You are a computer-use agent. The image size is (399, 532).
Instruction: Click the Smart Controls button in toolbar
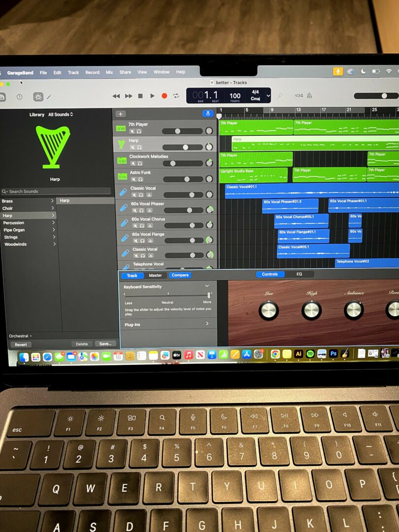[x=38, y=97]
